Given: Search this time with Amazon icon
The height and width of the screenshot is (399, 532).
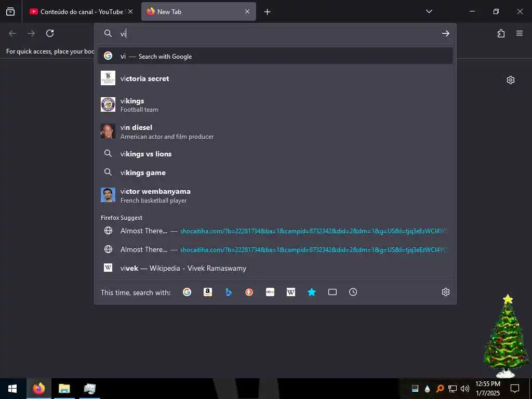Looking at the screenshot, I should point(208,292).
